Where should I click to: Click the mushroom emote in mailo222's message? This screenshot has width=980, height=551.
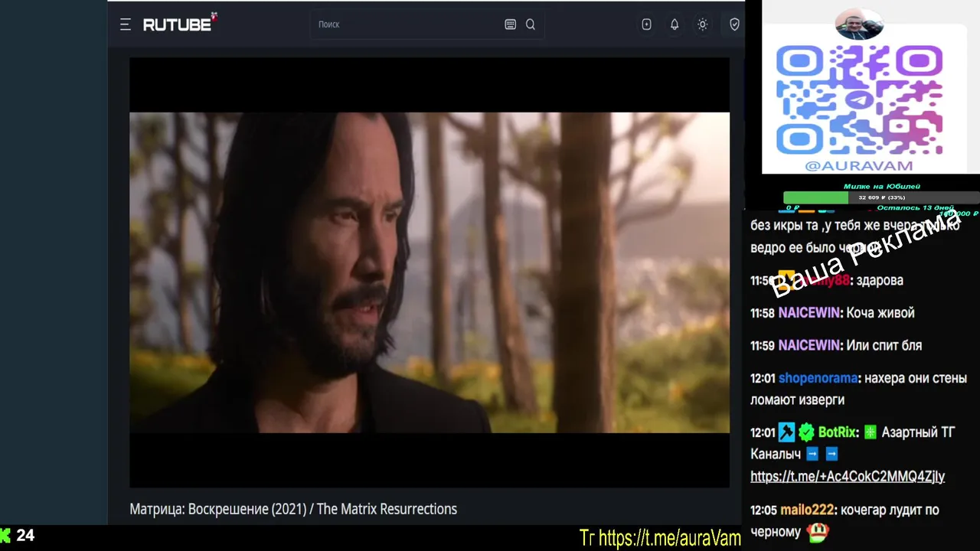pyautogui.click(x=818, y=530)
